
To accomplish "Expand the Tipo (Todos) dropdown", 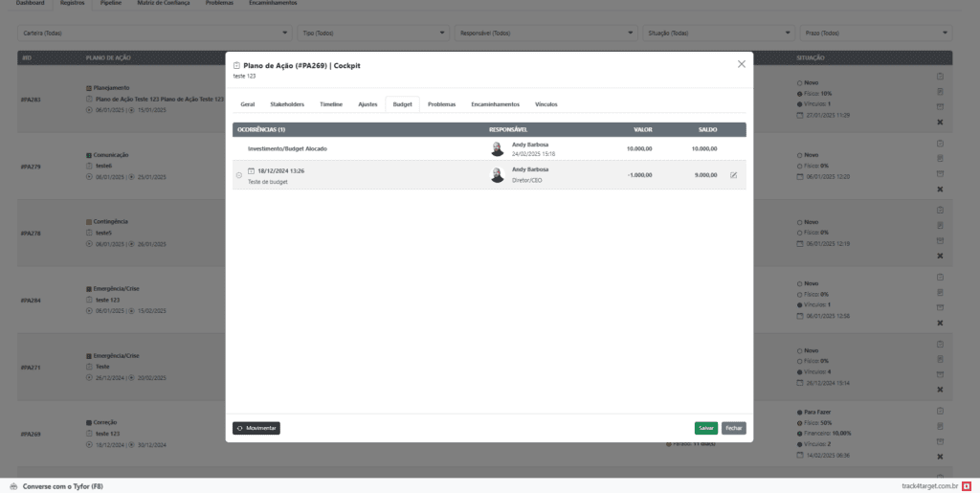I will [x=373, y=34].
